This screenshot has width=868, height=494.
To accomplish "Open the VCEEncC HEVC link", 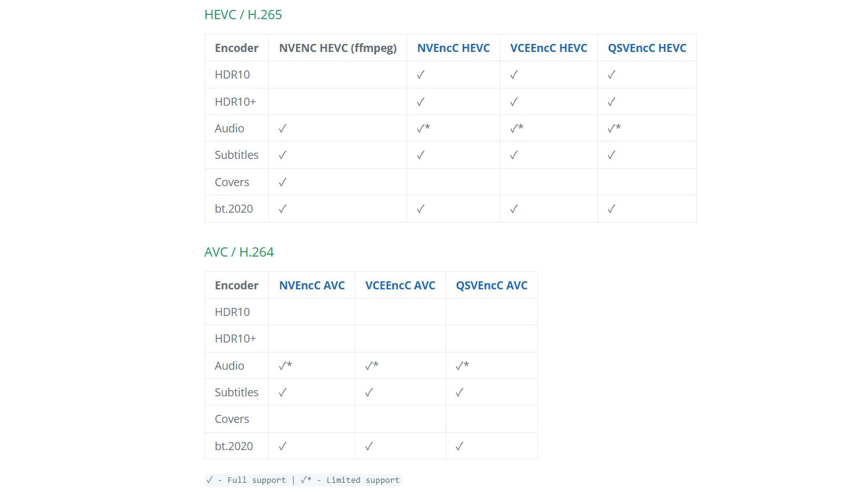I will coord(549,48).
